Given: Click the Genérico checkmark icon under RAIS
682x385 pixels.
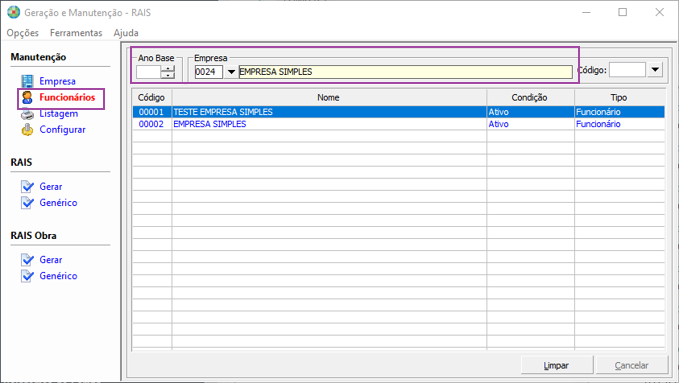Looking at the screenshot, I should tap(27, 203).
